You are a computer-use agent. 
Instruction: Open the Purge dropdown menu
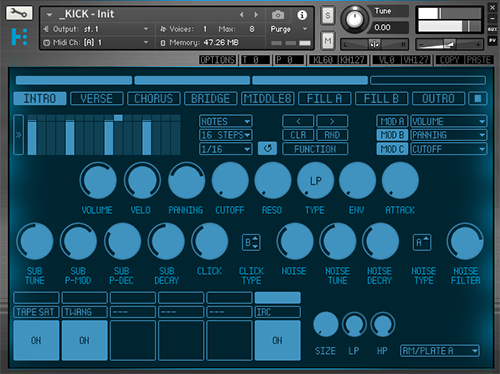289,29
